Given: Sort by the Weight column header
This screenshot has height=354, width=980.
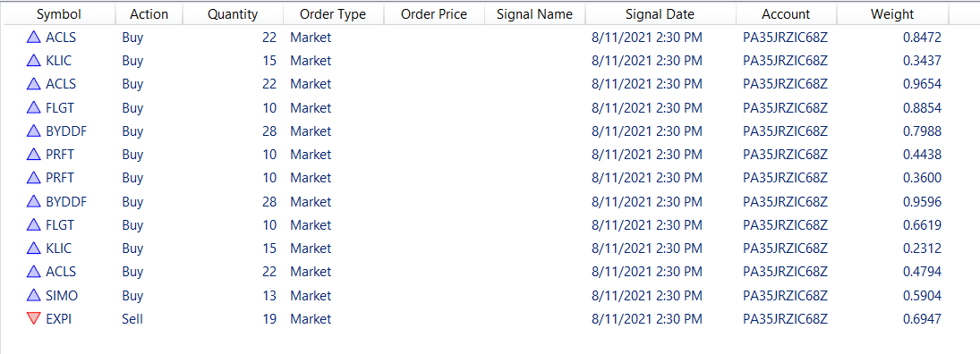Looking at the screenshot, I should coord(892,13).
